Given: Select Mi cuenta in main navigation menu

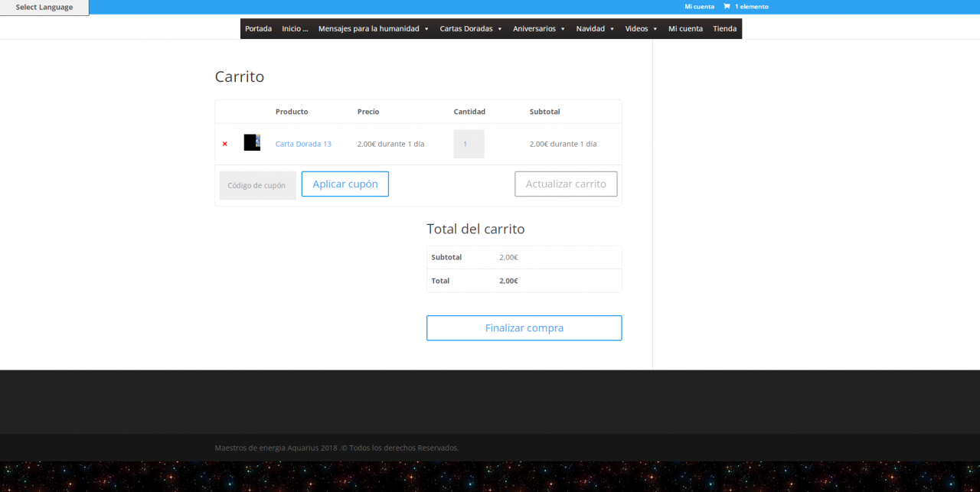Looking at the screenshot, I should click(685, 29).
